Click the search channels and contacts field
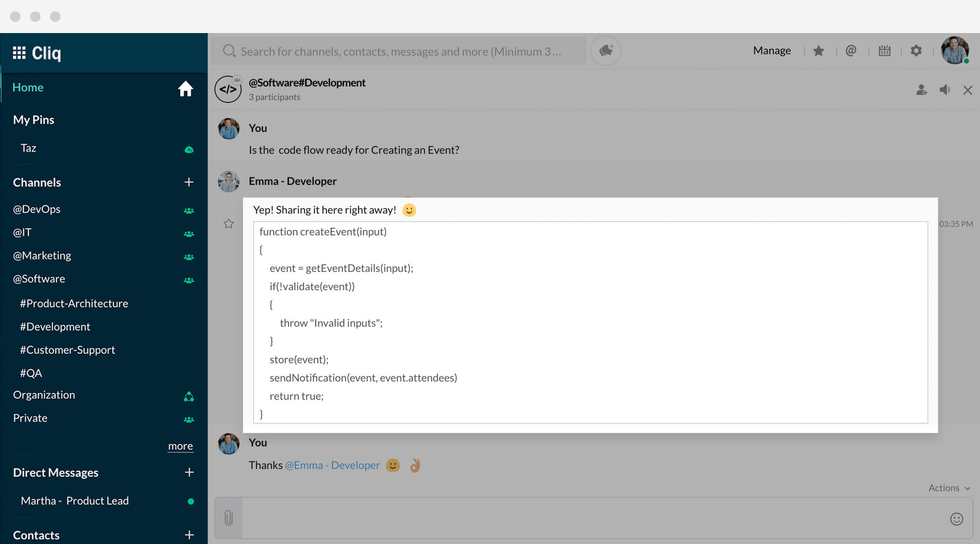The image size is (980, 544). pos(400,51)
